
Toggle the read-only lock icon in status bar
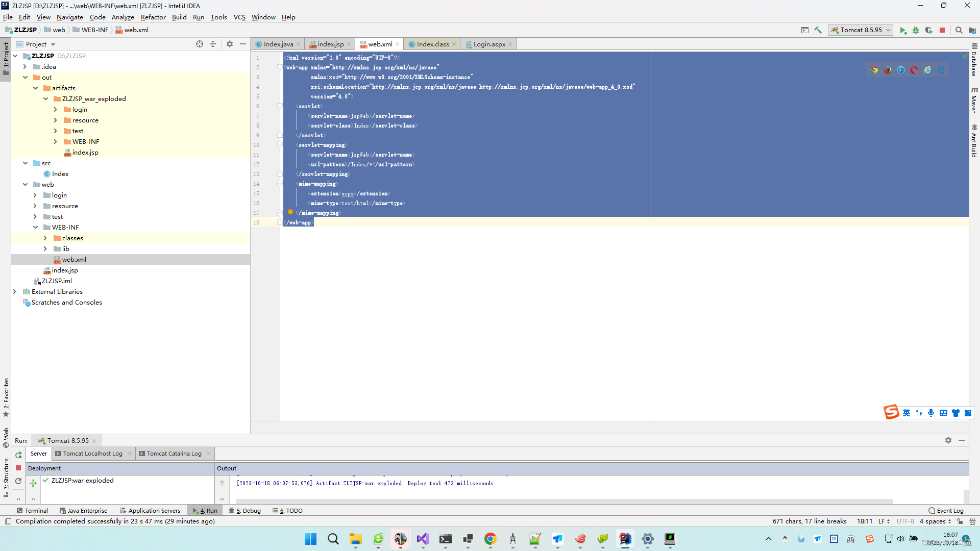click(x=960, y=521)
